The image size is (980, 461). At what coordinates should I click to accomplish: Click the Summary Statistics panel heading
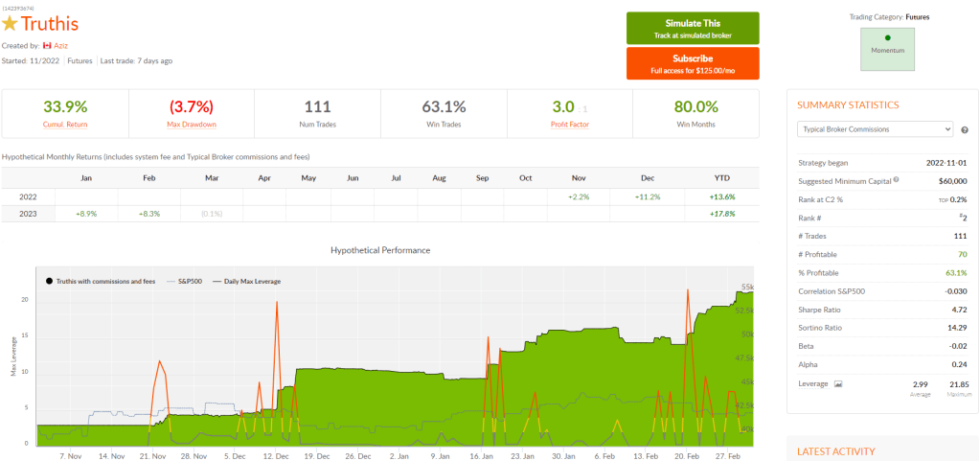tap(848, 104)
